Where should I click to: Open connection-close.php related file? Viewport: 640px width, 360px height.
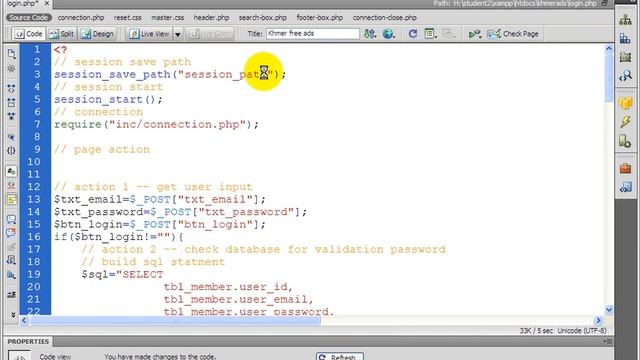(x=384, y=18)
